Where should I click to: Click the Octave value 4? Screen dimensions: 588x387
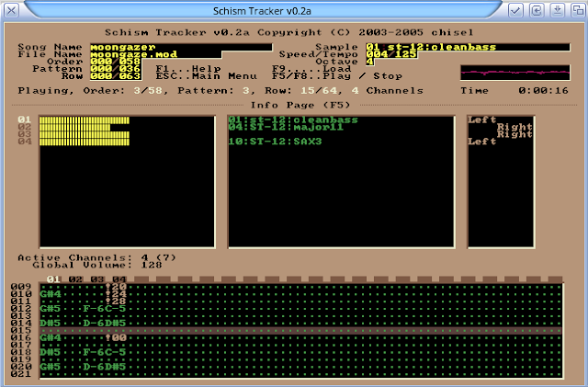pos(369,62)
